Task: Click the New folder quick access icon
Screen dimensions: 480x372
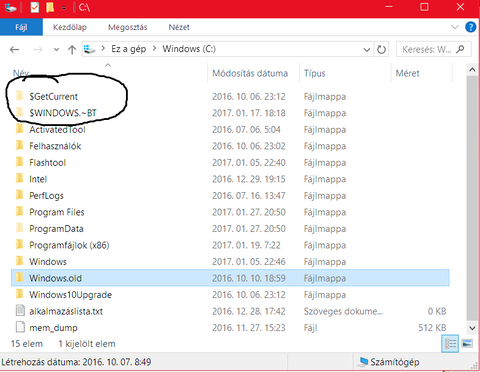Action: coord(50,7)
